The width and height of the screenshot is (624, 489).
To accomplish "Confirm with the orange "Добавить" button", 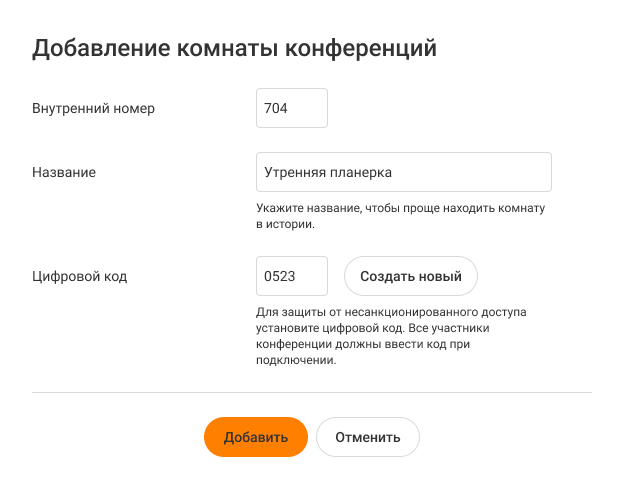I will click(255, 437).
